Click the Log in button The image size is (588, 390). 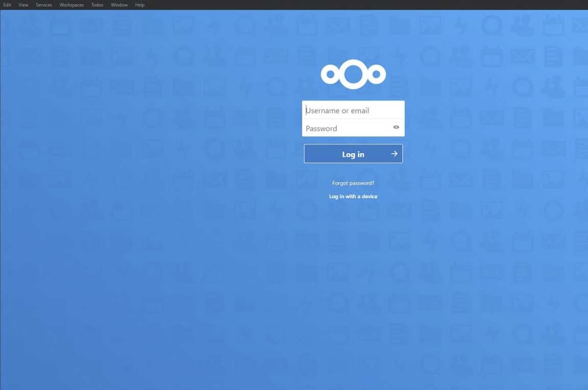[353, 154]
